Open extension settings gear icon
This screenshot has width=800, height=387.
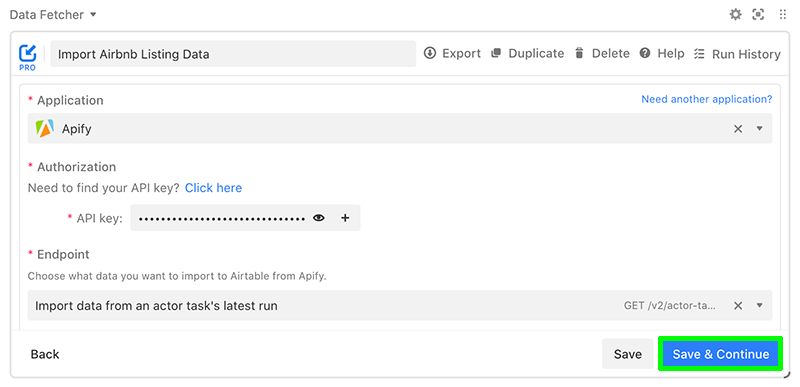point(735,14)
